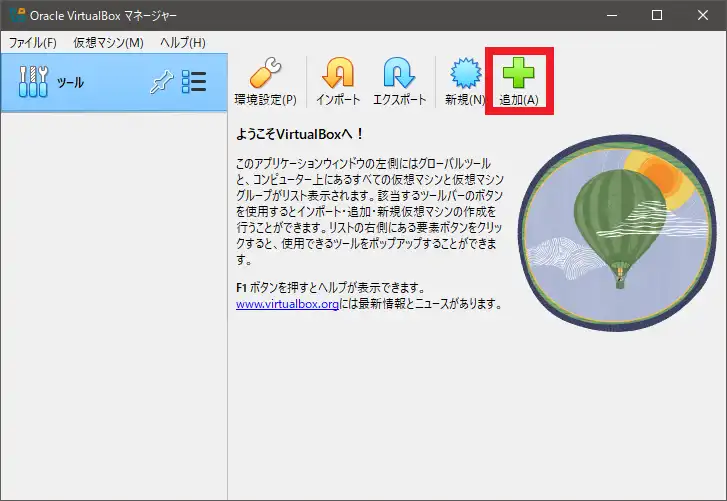This screenshot has width=727, height=501.
Task: Minimize the VirtualBox マネージャー window
Action: click(x=612, y=15)
